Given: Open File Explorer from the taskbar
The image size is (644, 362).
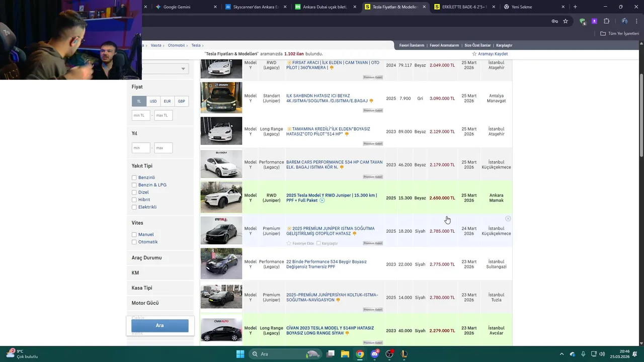Looking at the screenshot, I should point(345,354).
